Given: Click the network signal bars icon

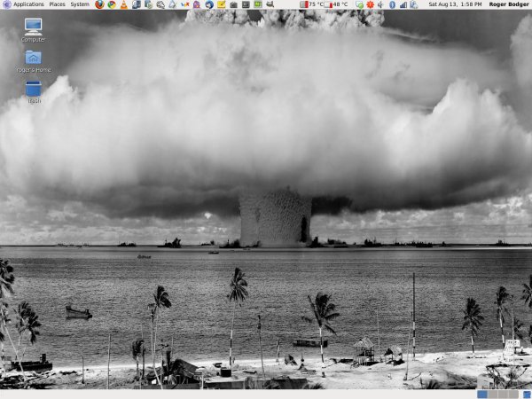Looking at the screenshot, I should point(403,4).
